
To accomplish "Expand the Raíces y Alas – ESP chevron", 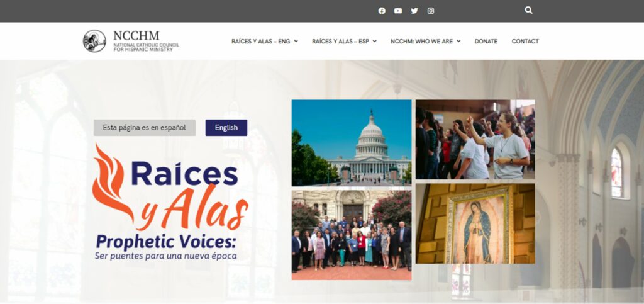I will [375, 41].
